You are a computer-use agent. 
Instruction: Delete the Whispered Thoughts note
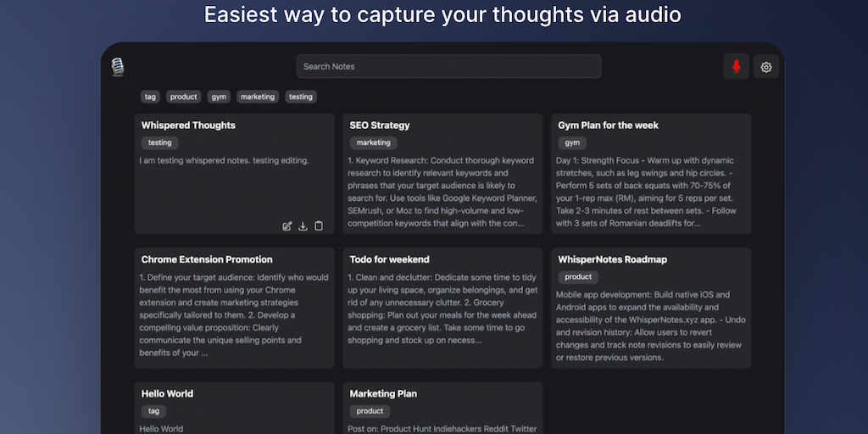pyautogui.click(x=319, y=225)
